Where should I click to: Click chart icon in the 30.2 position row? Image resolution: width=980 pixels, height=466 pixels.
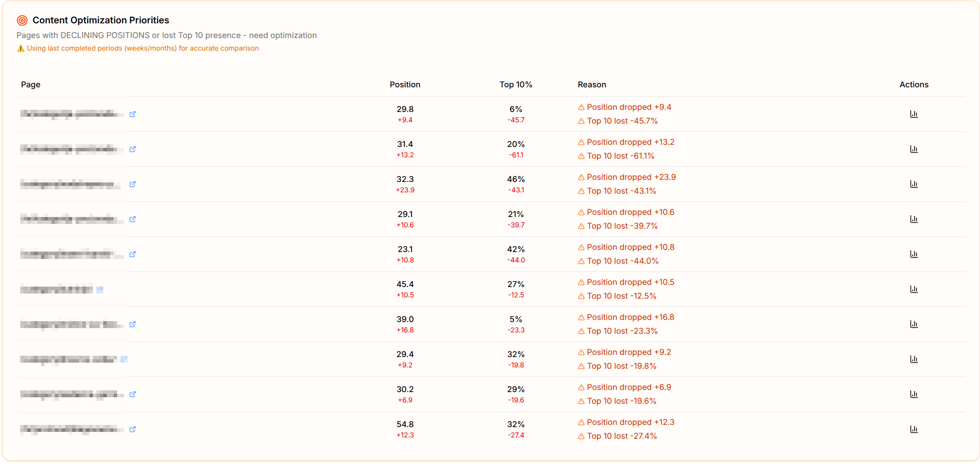pyautogui.click(x=913, y=394)
